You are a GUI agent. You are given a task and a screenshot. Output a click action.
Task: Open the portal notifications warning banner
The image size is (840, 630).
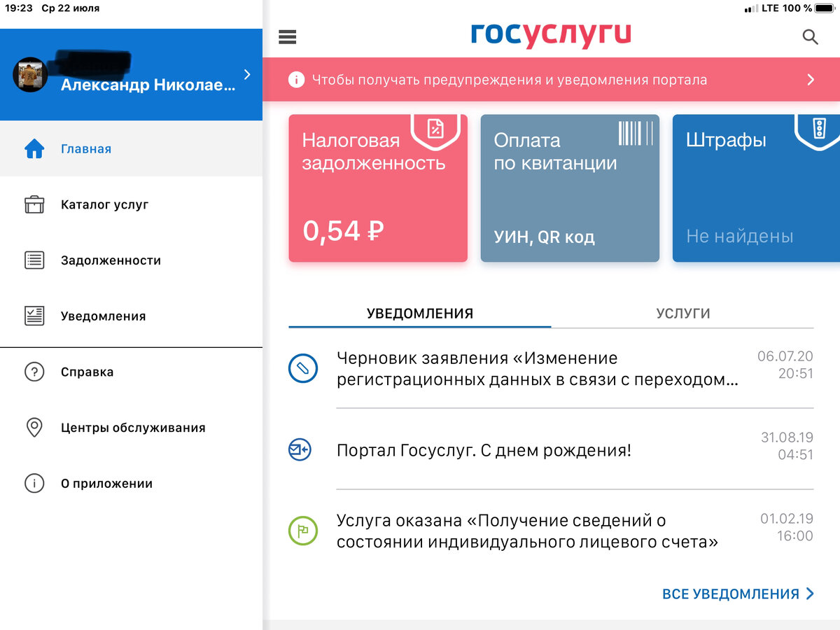click(551, 80)
